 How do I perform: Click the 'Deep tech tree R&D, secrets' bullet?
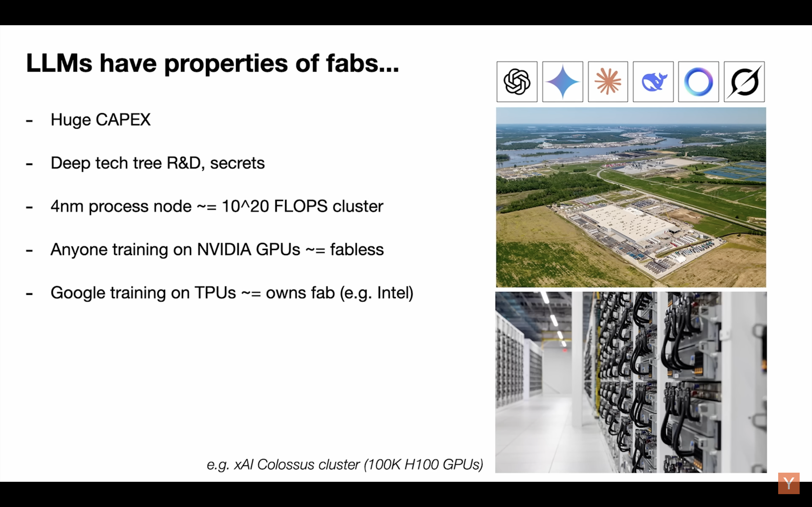[x=157, y=163]
